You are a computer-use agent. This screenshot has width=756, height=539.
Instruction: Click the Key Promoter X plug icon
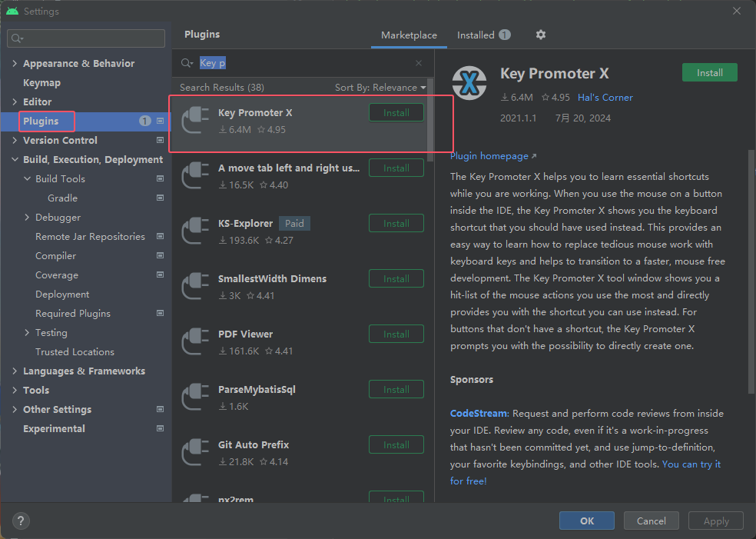[195, 120]
